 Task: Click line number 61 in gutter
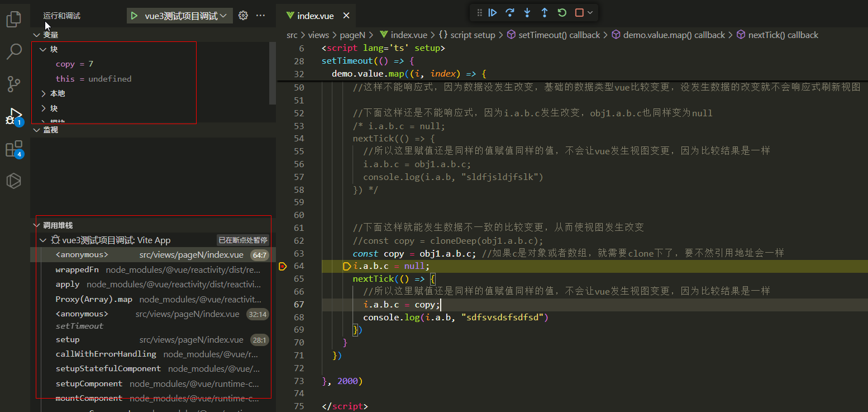coord(299,228)
